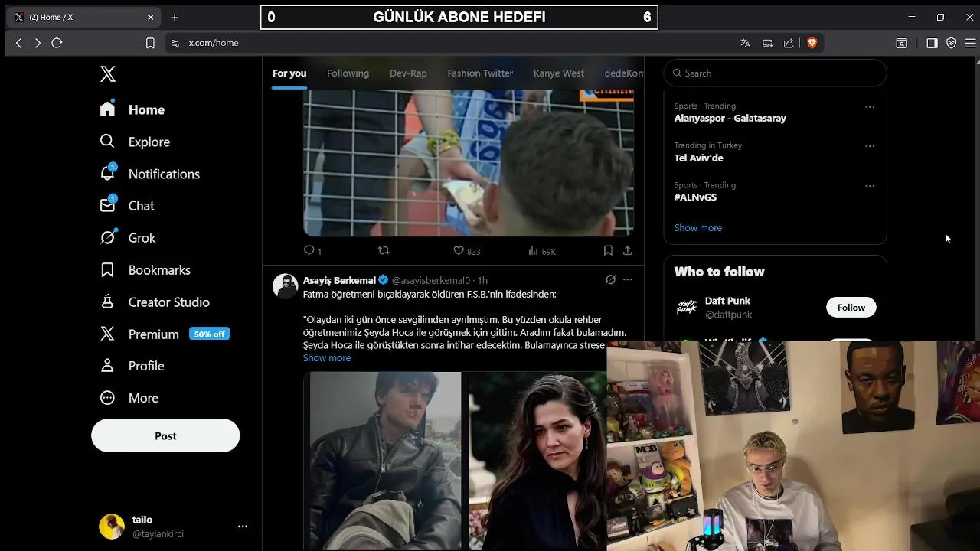Open Daft Punk profile name
Image resolution: width=980 pixels, height=551 pixels.
pyautogui.click(x=727, y=301)
